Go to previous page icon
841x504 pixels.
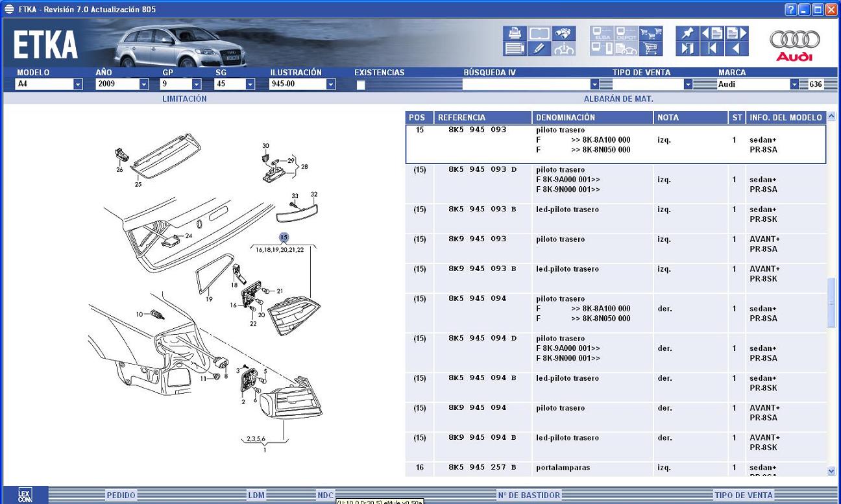click(712, 33)
